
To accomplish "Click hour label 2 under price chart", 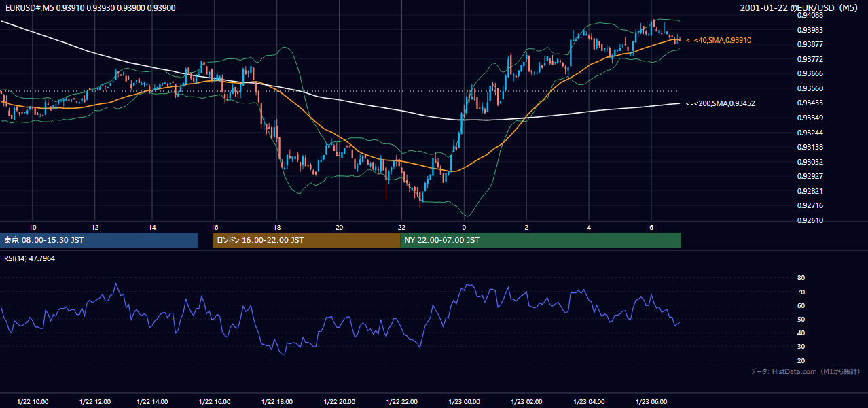I will click(526, 227).
